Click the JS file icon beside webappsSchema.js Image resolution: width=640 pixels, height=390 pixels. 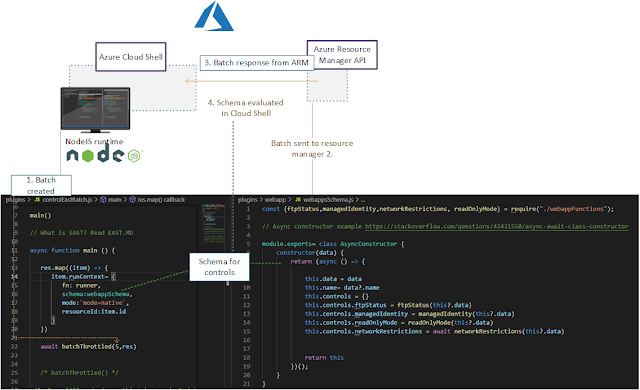click(x=298, y=199)
